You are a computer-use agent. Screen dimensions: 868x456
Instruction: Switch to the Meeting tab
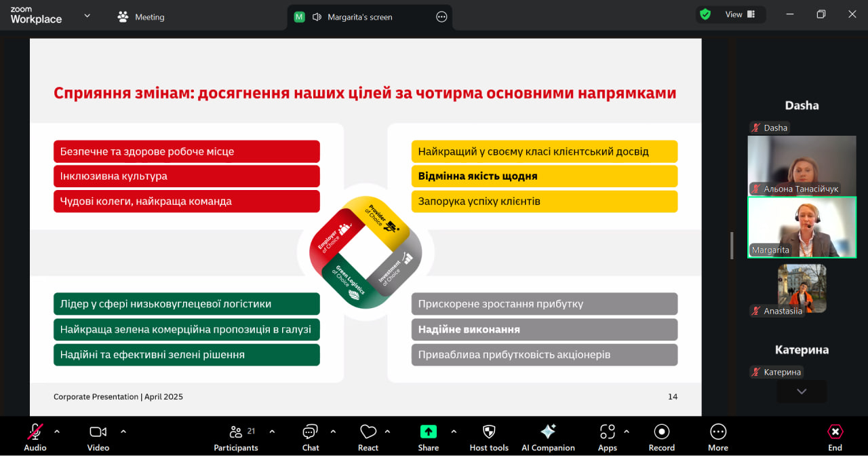coord(141,17)
